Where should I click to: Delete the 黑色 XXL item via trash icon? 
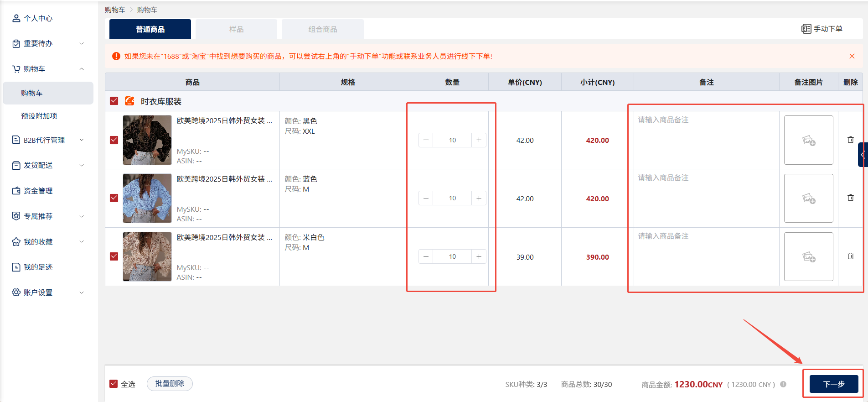851,140
